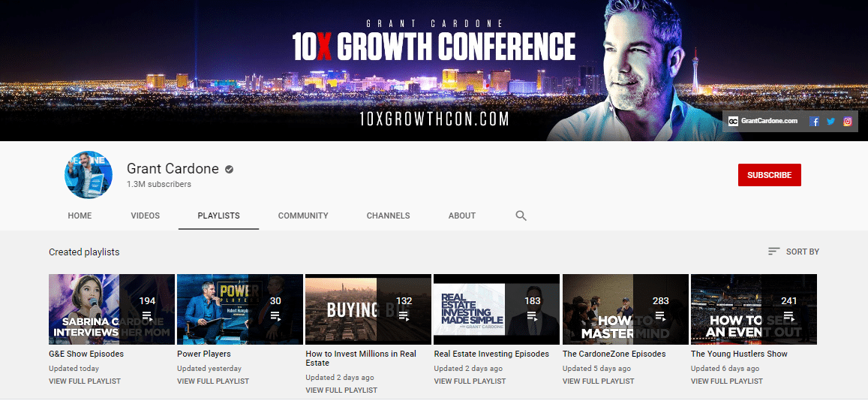Viewport: 868px width, 401px height.
Task: Click the Updated yesterday label
Action: pyautogui.click(x=209, y=368)
